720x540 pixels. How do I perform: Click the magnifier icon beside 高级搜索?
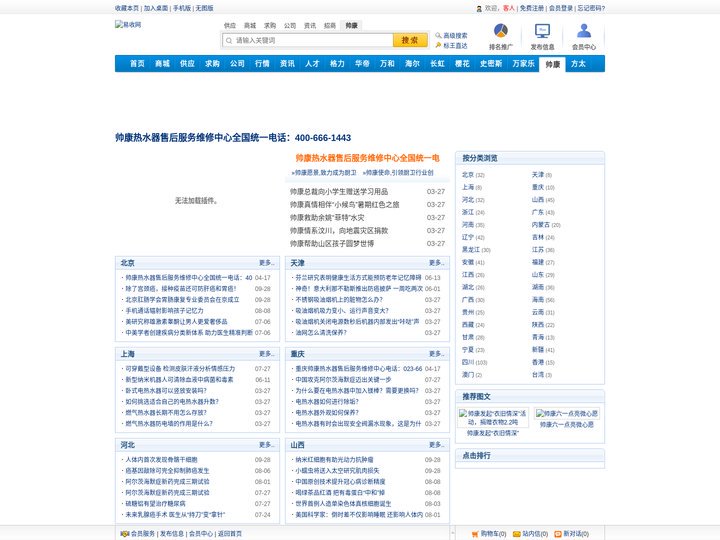[438, 35]
